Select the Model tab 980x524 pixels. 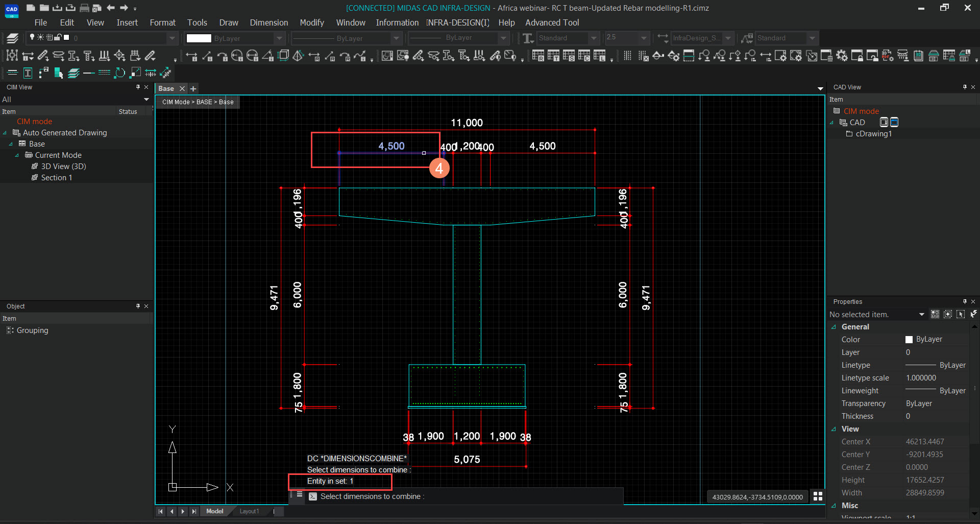point(214,511)
